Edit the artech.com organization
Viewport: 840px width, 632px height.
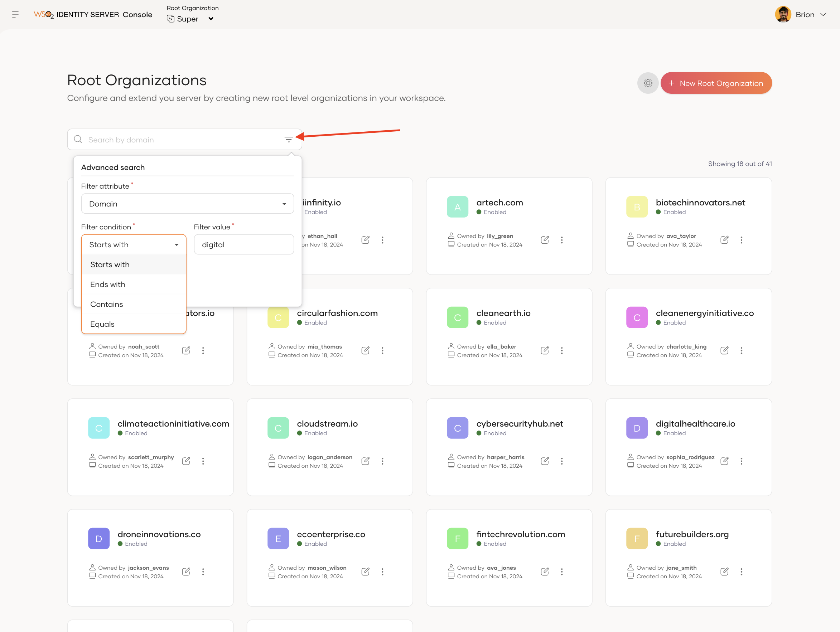tap(545, 240)
